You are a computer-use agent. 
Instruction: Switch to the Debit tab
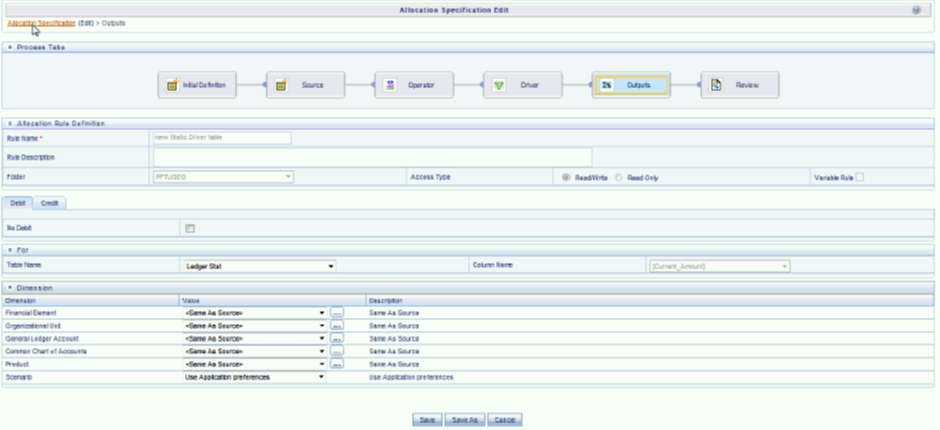17,203
